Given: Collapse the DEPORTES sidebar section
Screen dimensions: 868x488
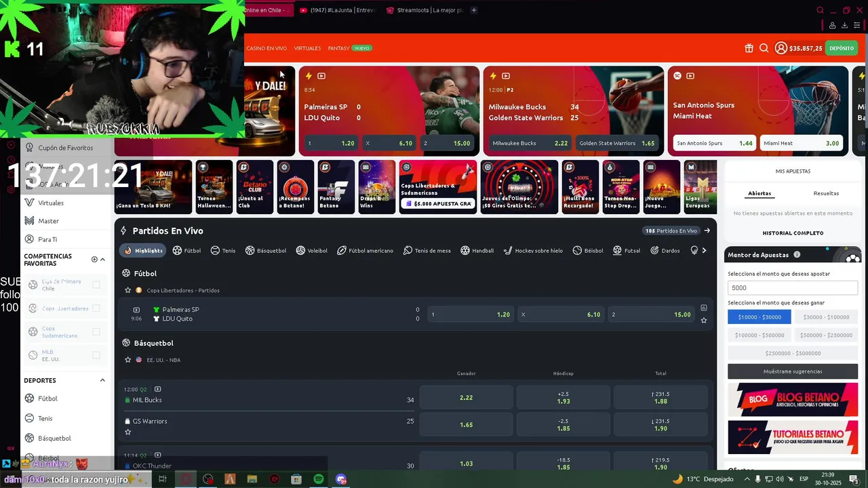Looking at the screenshot, I should 102,380.
